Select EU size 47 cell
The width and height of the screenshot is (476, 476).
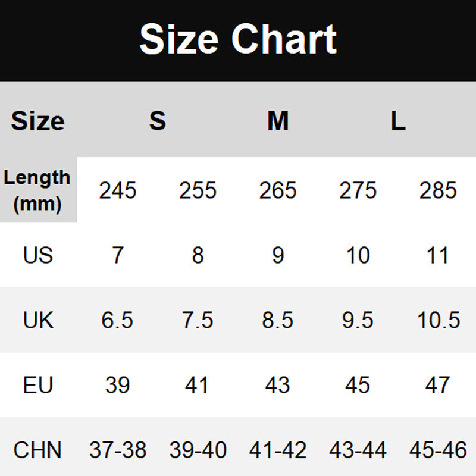[438, 385]
